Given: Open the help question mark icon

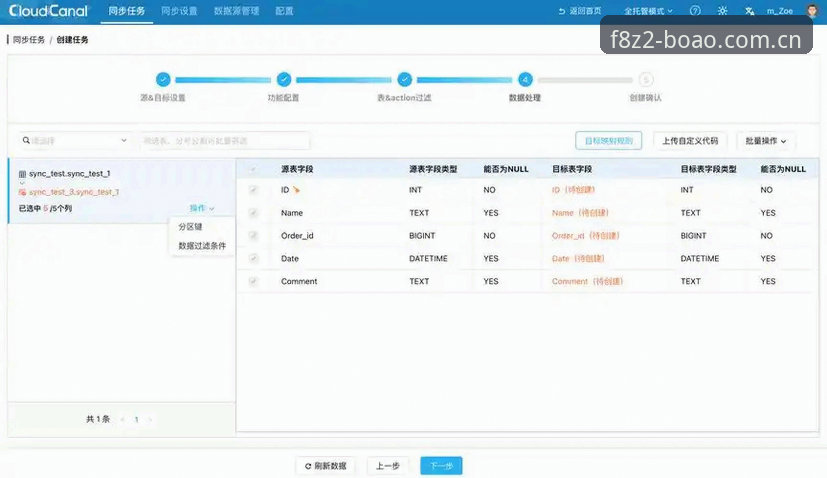Looking at the screenshot, I should (695, 11).
